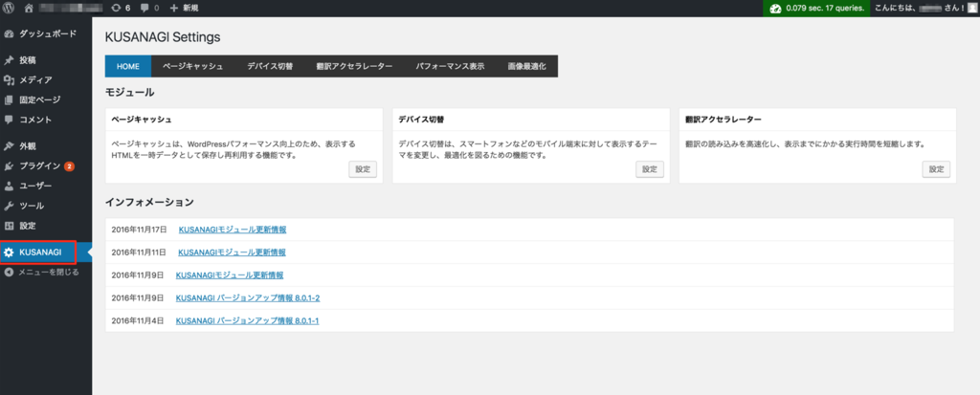Image resolution: width=980 pixels, height=395 pixels.
Task: Open the ダッシュボード sidebar item
Action: tap(46, 33)
